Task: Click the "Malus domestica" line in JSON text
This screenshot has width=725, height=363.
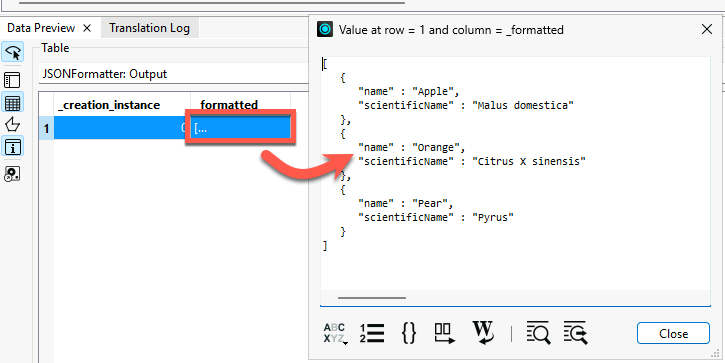Action: pyautogui.click(x=466, y=105)
